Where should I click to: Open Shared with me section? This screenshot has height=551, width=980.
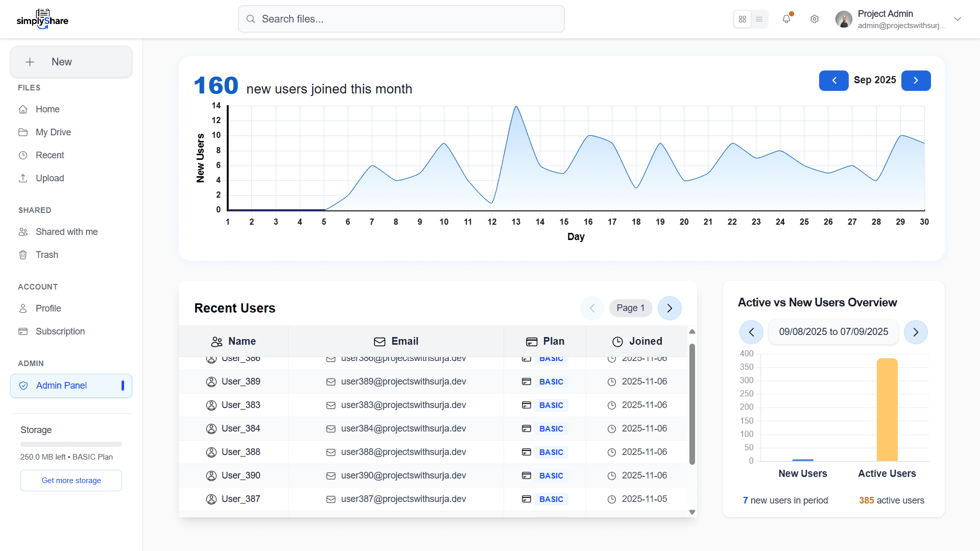(x=66, y=232)
